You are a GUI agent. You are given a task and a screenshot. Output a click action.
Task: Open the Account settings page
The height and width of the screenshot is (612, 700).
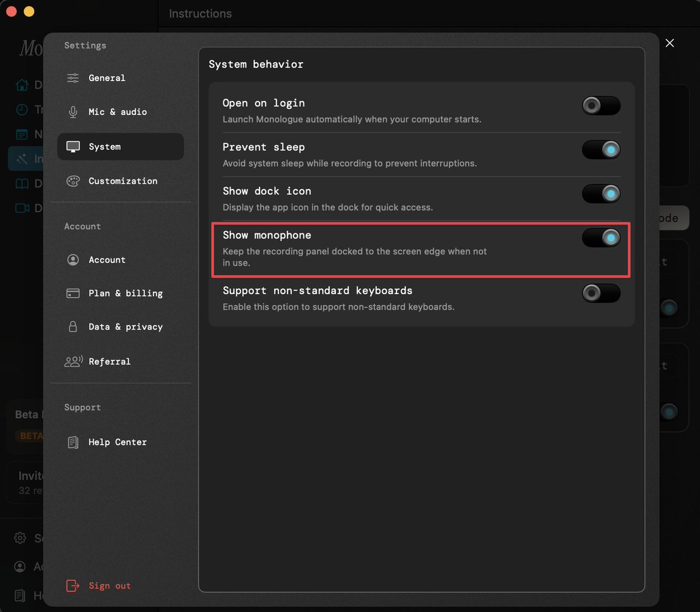(x=120, y=260)
